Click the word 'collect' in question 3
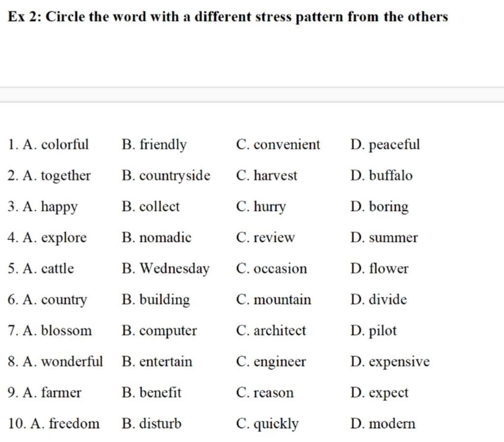504x442 pixels. (159, 206)
